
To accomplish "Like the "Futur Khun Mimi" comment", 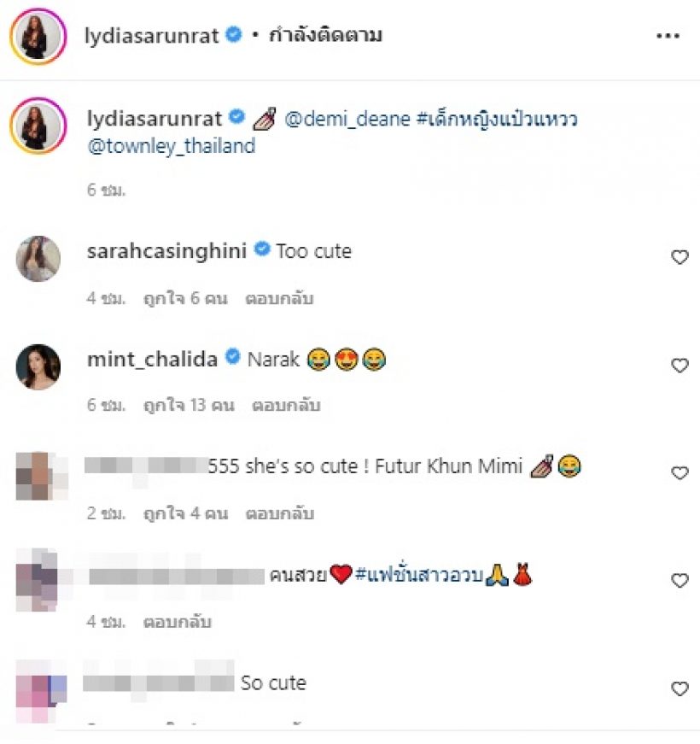I will pos(680,473).
